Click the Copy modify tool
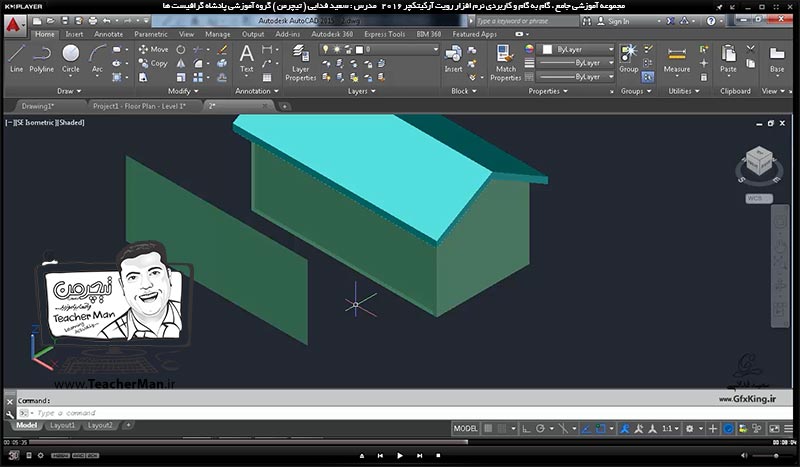This screenshot has height=467, width=800. [153, 63]
